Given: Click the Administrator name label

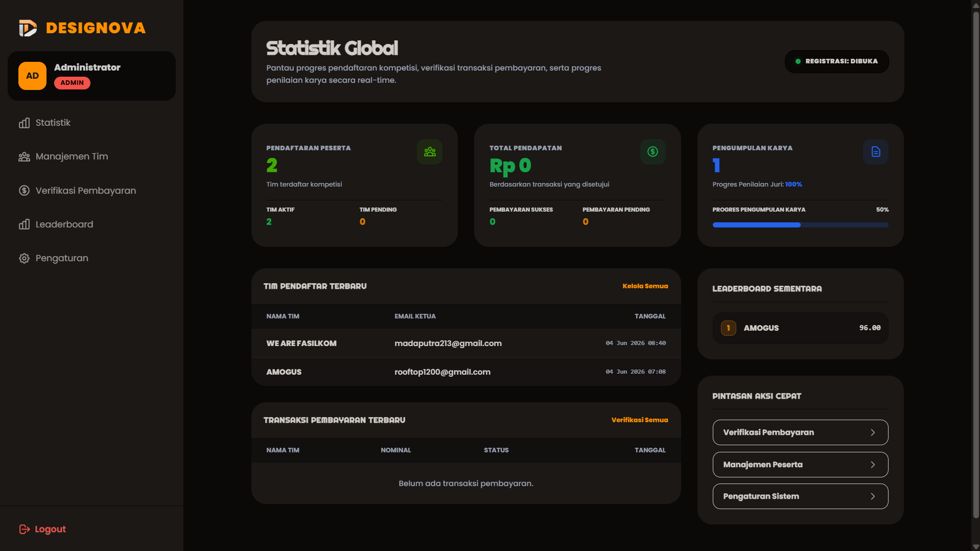Looking at the screenshot, I should pos(87,67).
